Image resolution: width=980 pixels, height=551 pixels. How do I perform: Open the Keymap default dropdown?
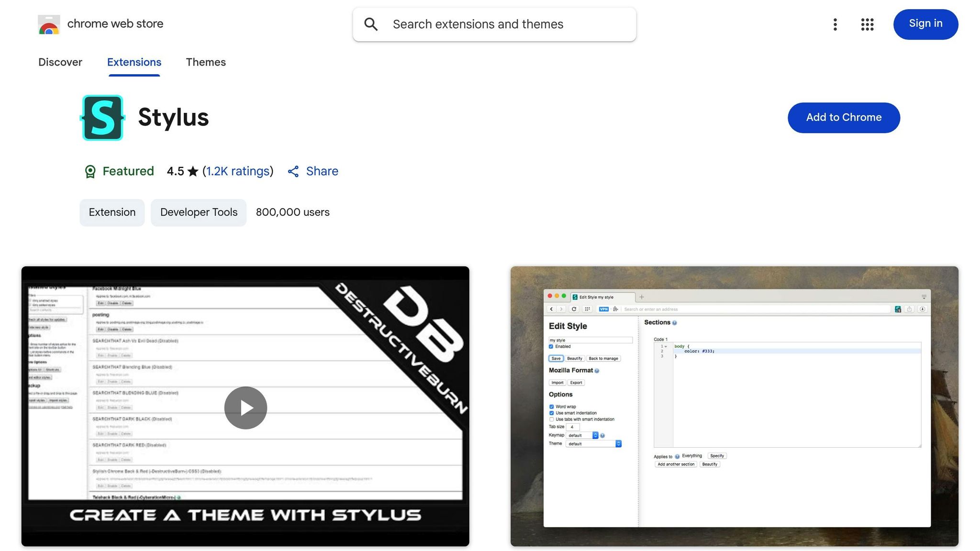[x=595, y=435]
